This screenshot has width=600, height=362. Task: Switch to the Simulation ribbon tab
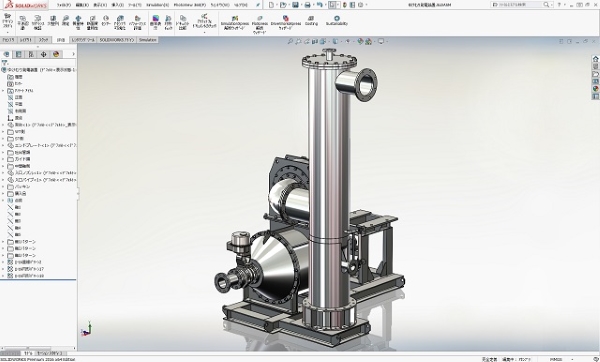point(148,40)
